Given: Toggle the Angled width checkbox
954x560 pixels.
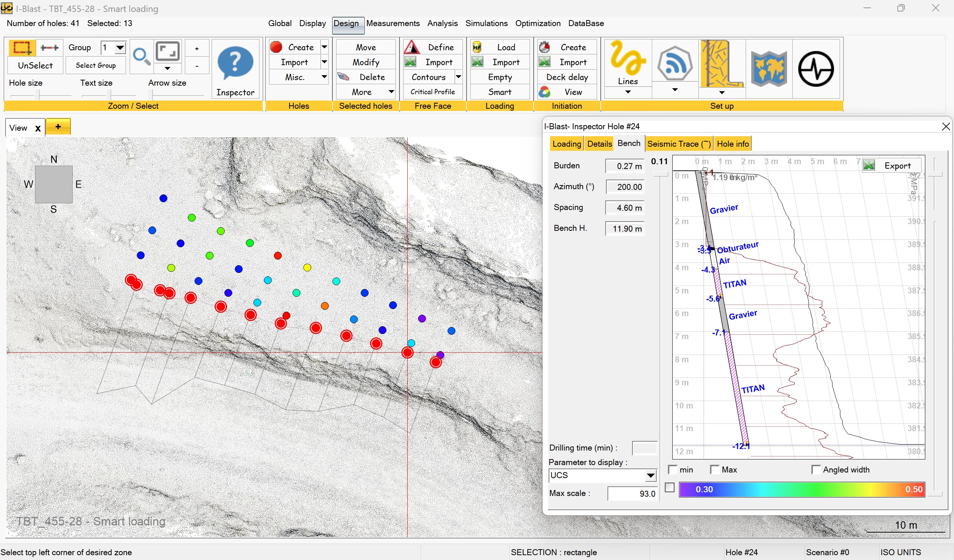Looking at the screenshot, I should point(816,470).
